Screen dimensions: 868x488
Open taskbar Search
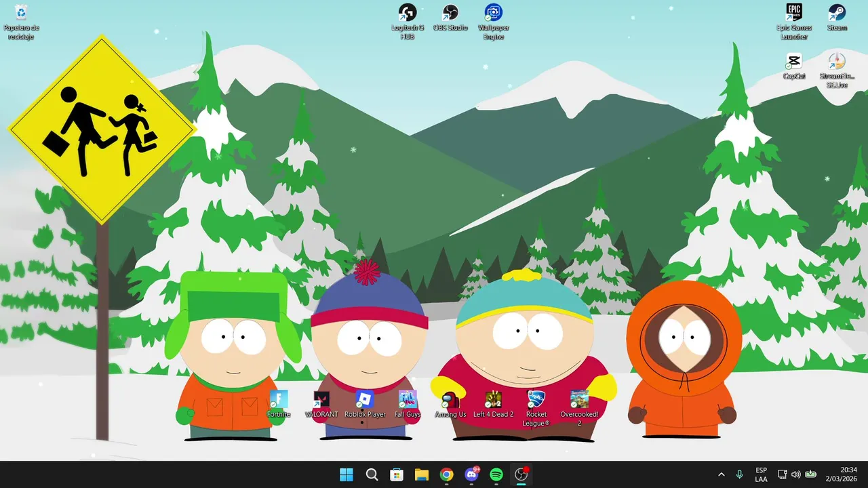point(372,474)
